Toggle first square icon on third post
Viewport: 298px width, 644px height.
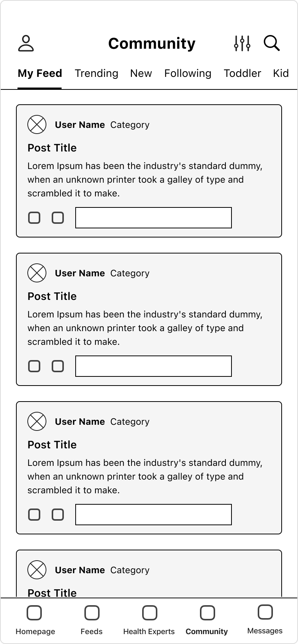[34, 515]
